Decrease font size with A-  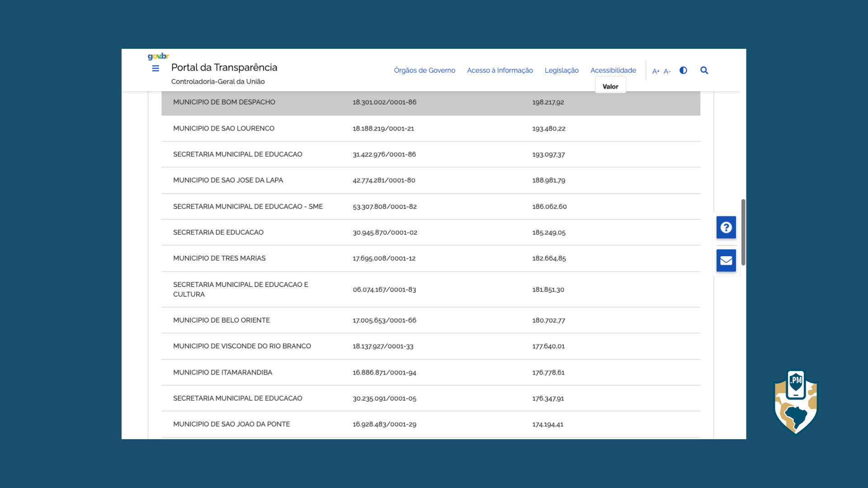[667, 71]
